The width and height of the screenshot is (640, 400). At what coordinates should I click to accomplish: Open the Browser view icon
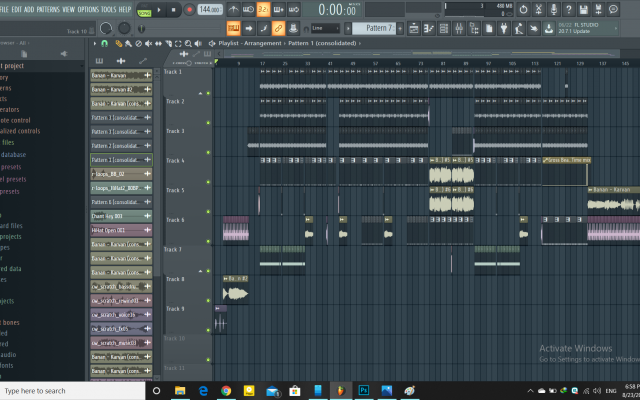point(474,29)
